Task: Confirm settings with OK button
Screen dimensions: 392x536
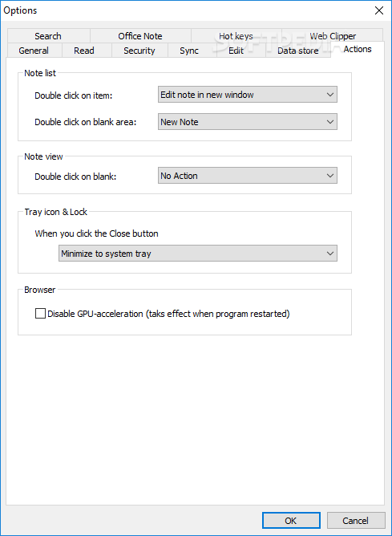Action: tap(291, 520)
